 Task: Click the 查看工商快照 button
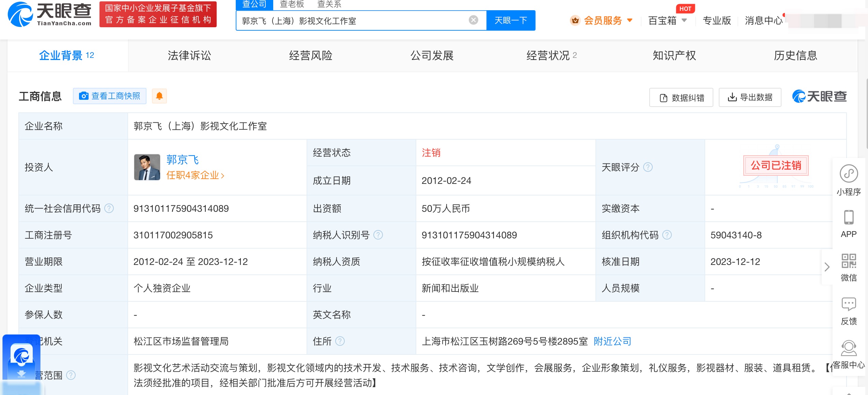[x=110, y=96]
